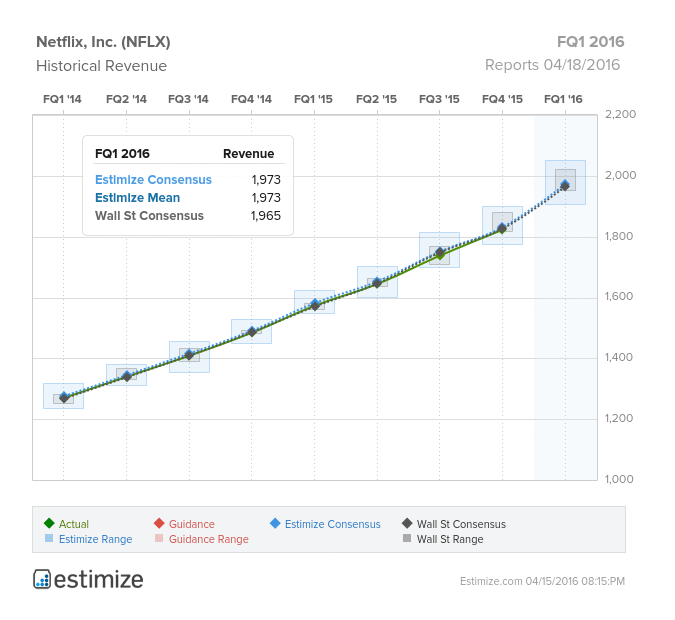675x620 pixels.
Task: Click the 1,200 y-axis label
Action: pyautogui.click(x=619, y=418)
